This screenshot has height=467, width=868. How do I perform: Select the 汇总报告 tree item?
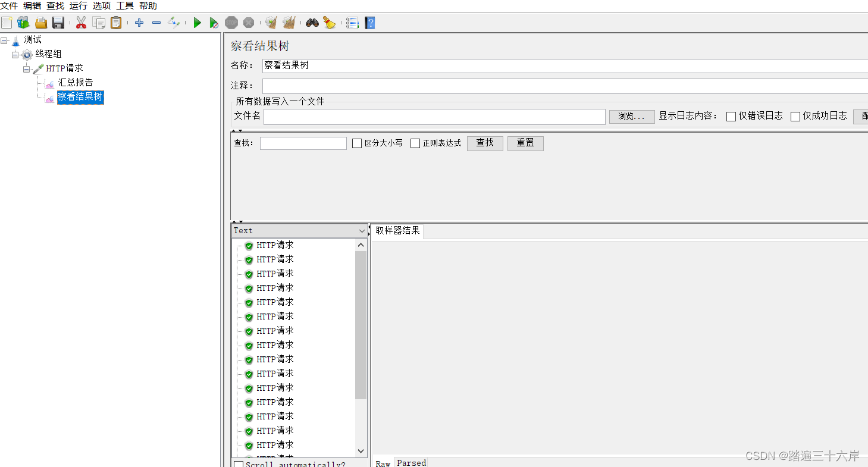click(x=76, y=83)
